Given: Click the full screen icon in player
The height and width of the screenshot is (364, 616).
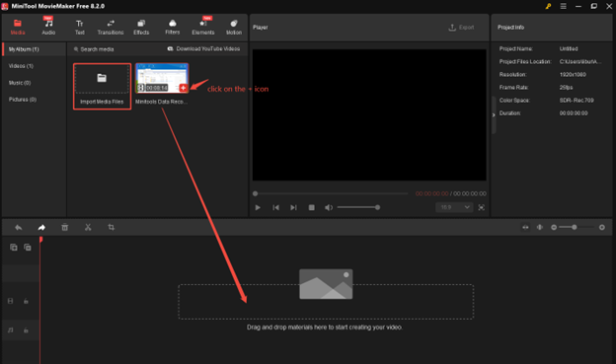Looking at the screenshot, I should point(482,207).
